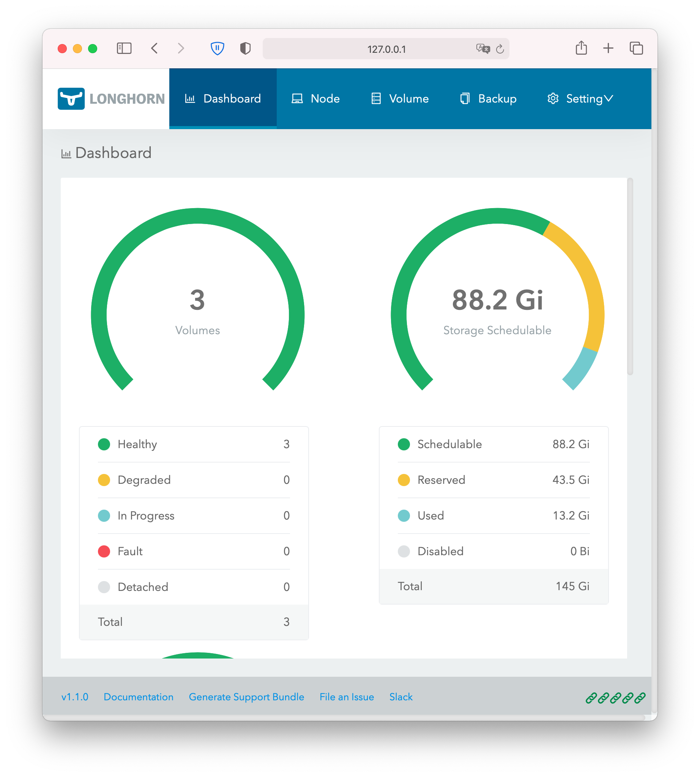Switch to the Node tab

pyautogui.click(x=316, y=99)
